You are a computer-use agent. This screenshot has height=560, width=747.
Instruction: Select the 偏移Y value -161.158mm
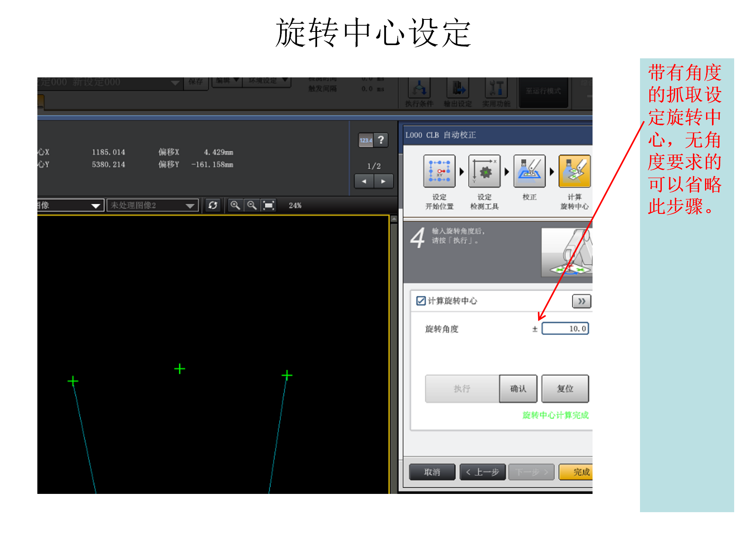212,164
